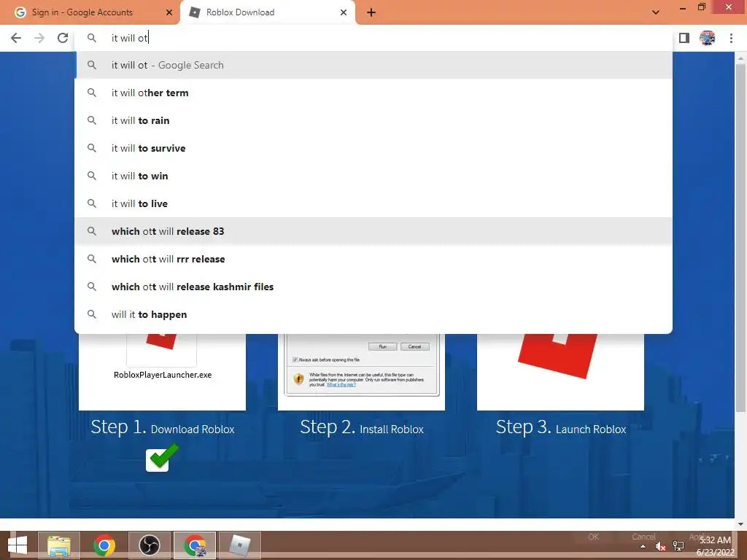
Task: Toggle 'Always ask before opening this file' checkbox
Action: pyautogui.click(x=295, y=359)
